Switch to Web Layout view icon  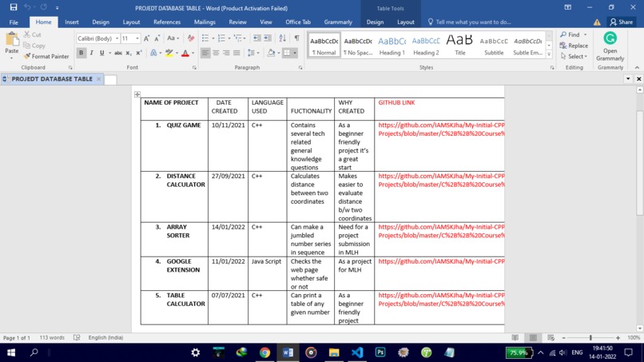[551, 337]
